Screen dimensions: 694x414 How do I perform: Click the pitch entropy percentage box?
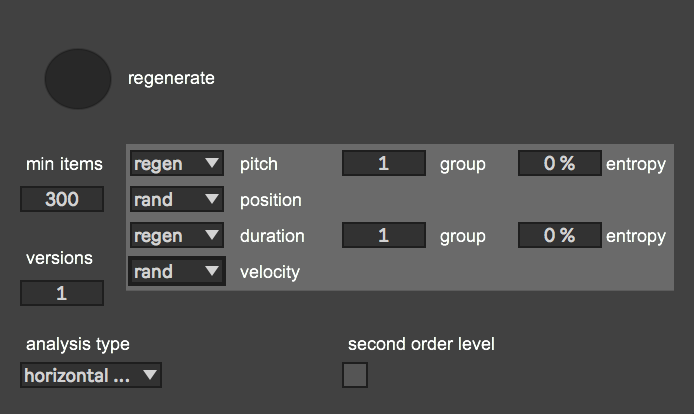pos(559,163)
